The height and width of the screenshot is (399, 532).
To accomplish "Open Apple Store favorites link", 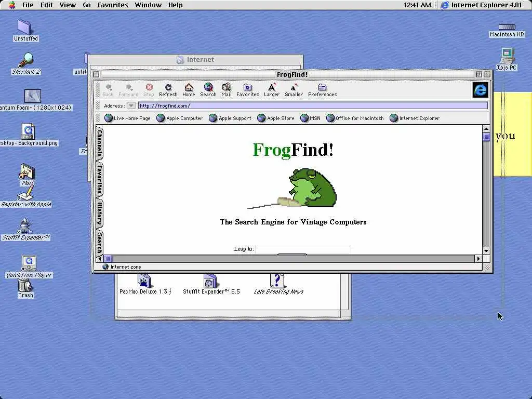I will point(276,118).
